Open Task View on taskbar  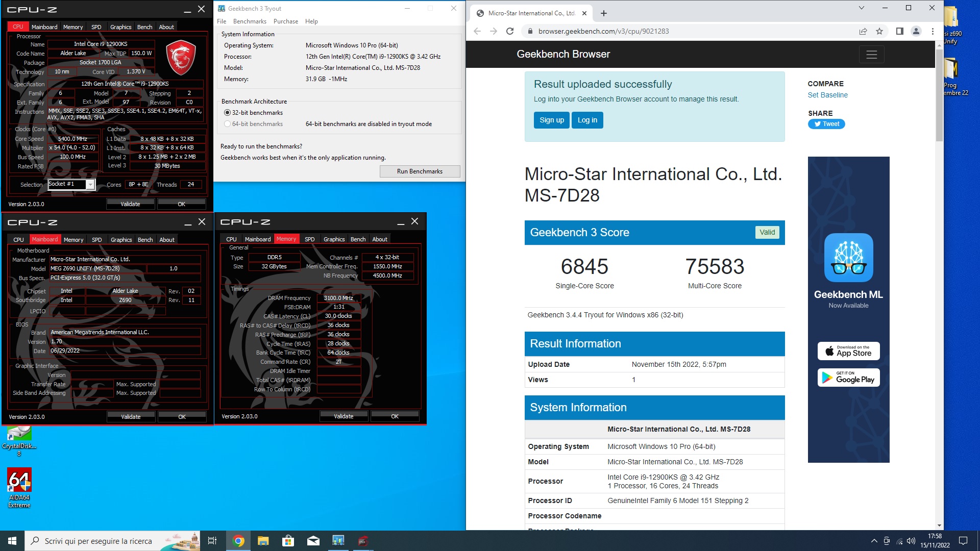pos(212,541)
